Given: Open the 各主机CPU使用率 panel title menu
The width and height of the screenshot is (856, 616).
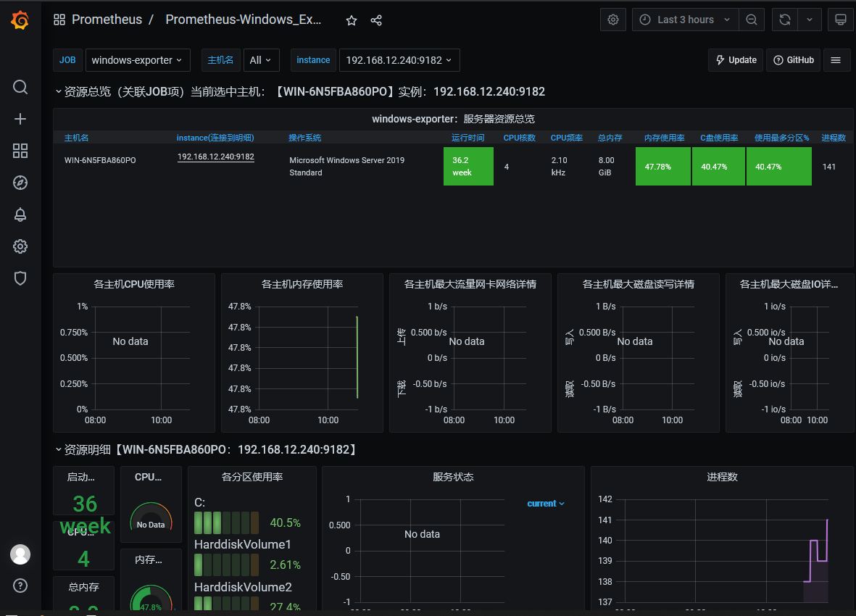Looking at the screenshot, I should point(134,284).
